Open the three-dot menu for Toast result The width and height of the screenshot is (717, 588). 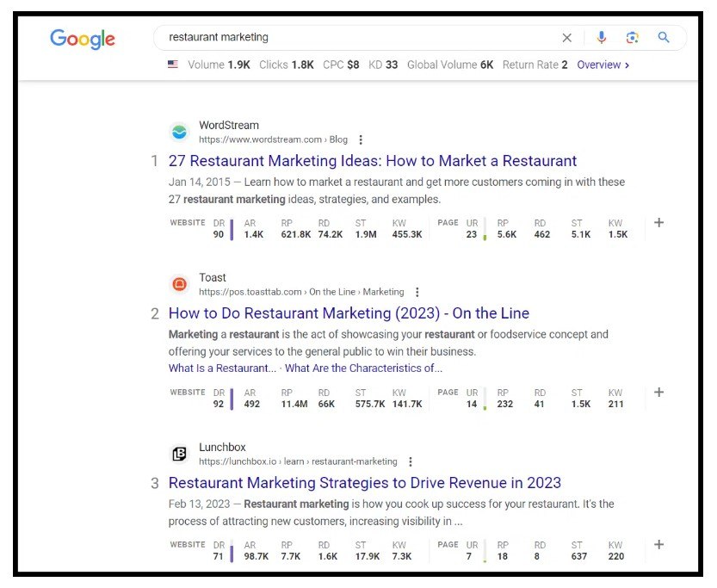(417, 292)
